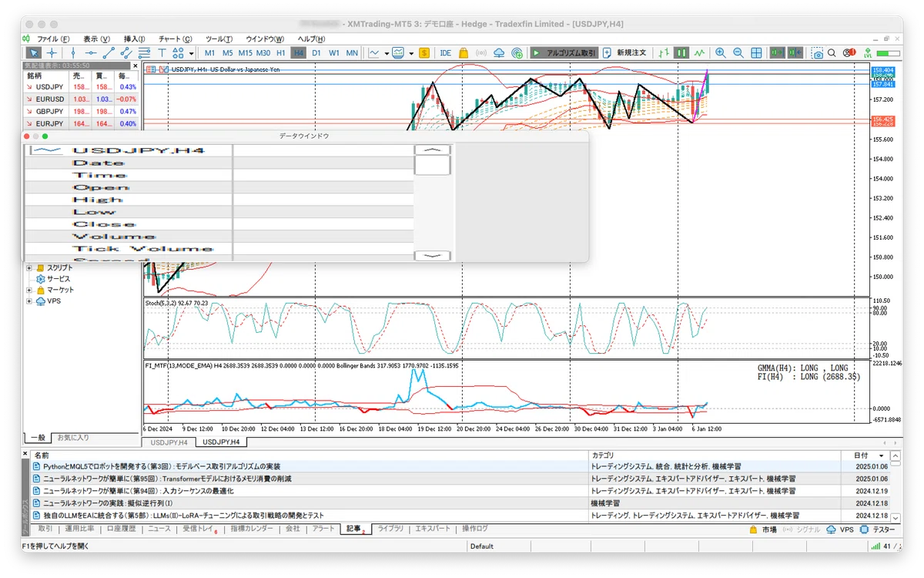924x578 pixels.
Task: Open the File menu
Action: click(53, 39)
